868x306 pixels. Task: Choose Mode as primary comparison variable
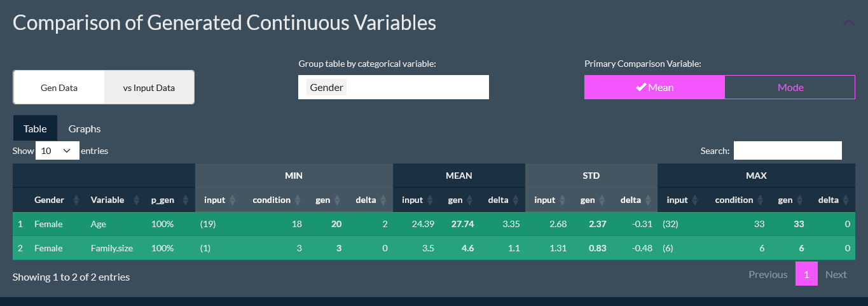(790, 87)
